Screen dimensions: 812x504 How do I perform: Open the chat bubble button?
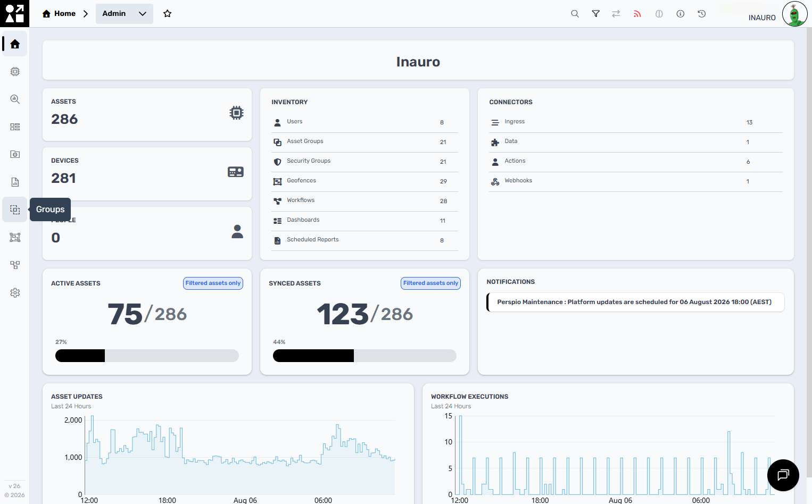click(783, 475)
